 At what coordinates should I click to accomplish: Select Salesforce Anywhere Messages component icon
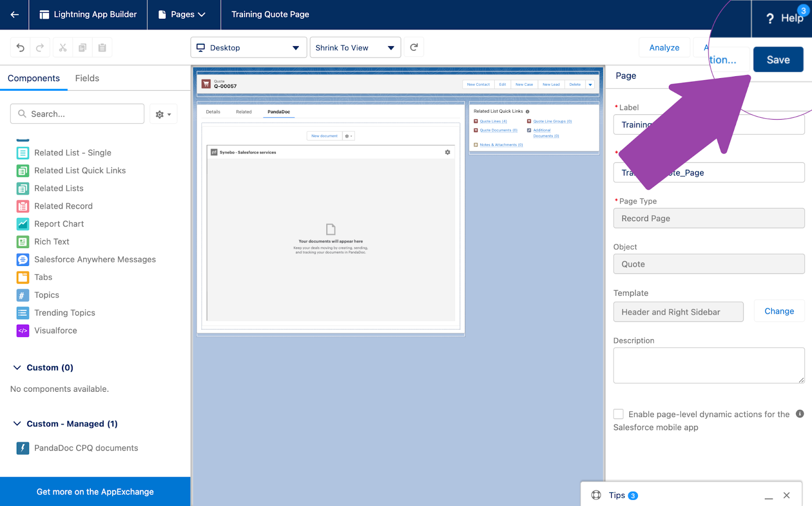point(23,259)
